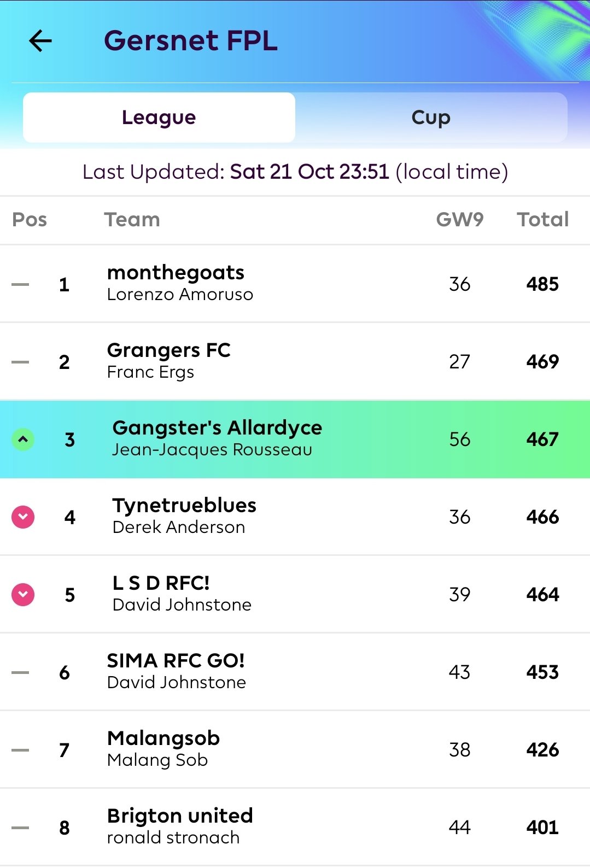Click the pink down-arrow beside L S D RFC!

tap(23, 595)
